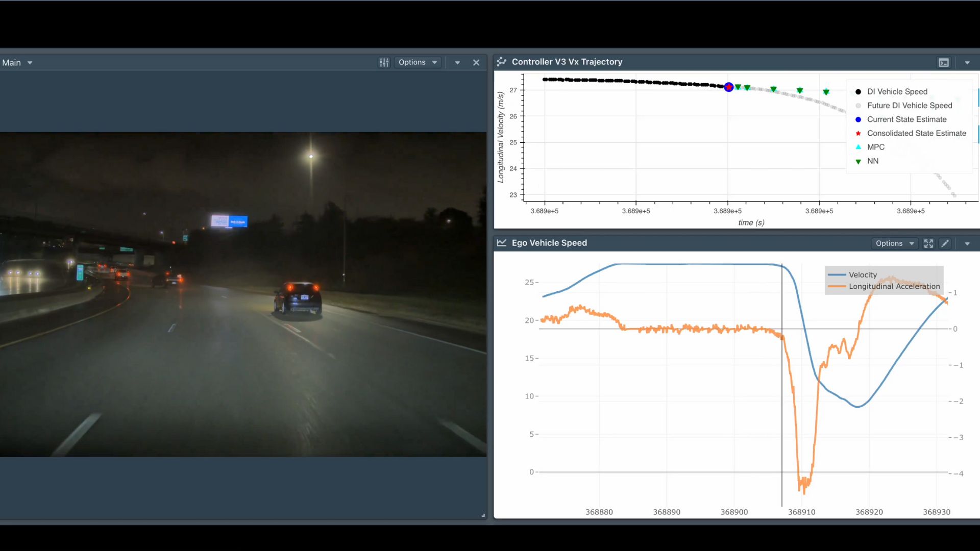
Task: Click the Controller V3 Vx Trajectory panel icon
Action: pyautogui.click(x=502, y=62)
